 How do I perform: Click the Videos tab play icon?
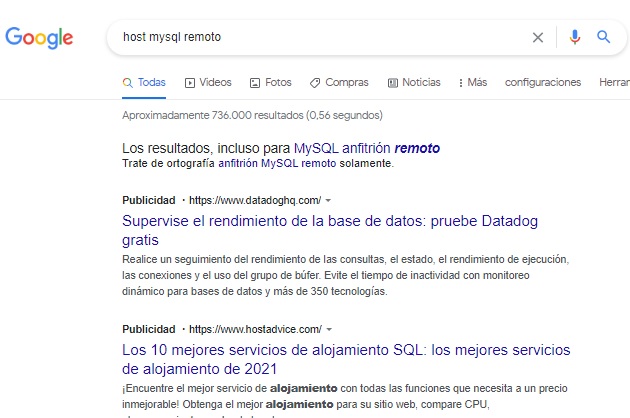click(x=190, y=83)
